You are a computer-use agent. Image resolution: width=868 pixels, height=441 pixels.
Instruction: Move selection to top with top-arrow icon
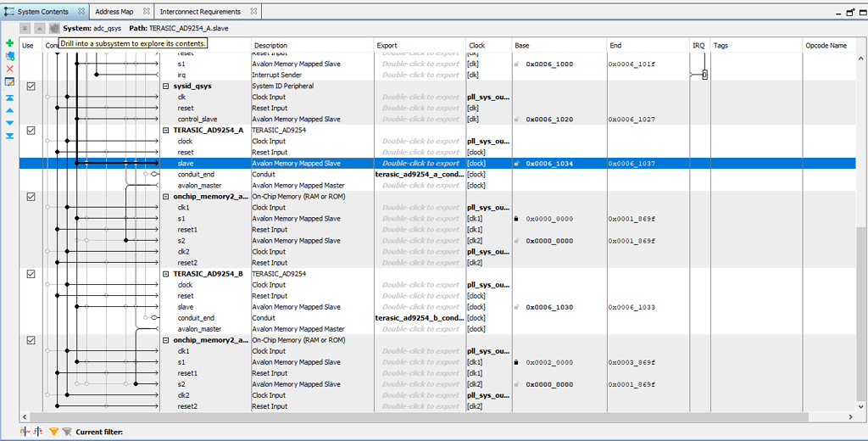pos(9,98)
